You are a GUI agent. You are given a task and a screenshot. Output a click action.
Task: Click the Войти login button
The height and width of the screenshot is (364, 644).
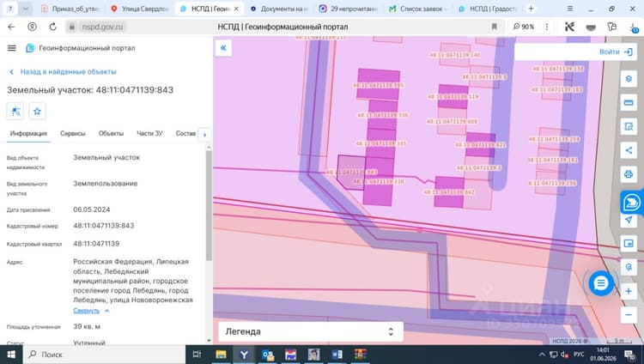point(616,52)
